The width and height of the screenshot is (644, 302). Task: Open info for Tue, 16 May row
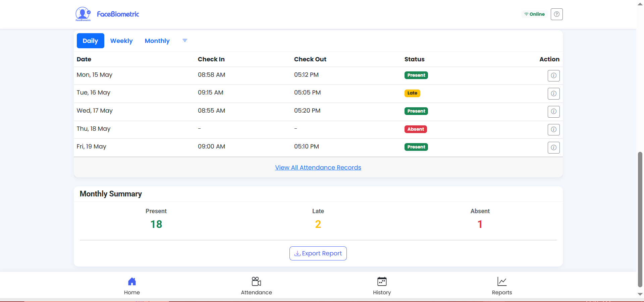click(x=553, y=94)
